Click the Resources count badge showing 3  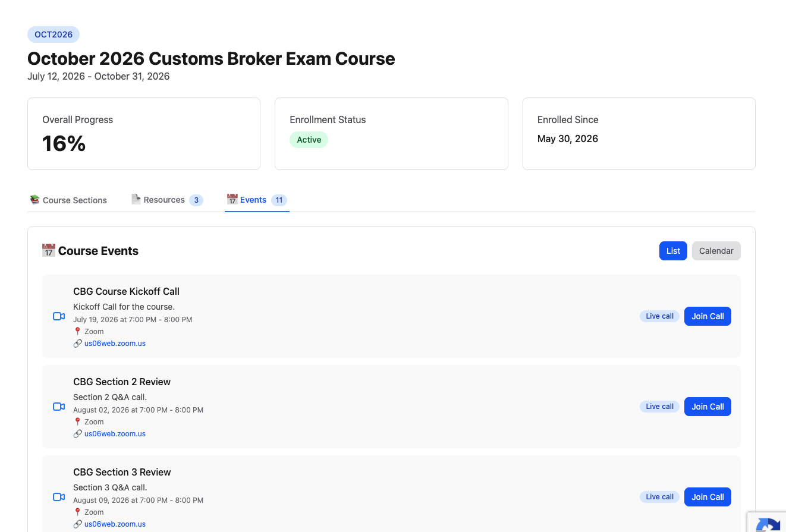coord(196,200)
